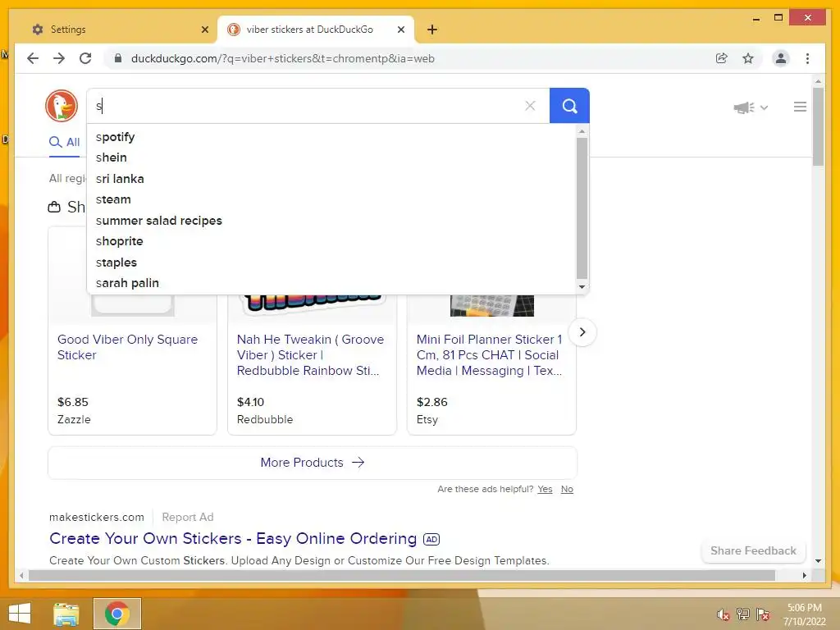This screenshot has height=630, width=840.
Task: Select the All search results tab
Action: (x=64, y=142)
